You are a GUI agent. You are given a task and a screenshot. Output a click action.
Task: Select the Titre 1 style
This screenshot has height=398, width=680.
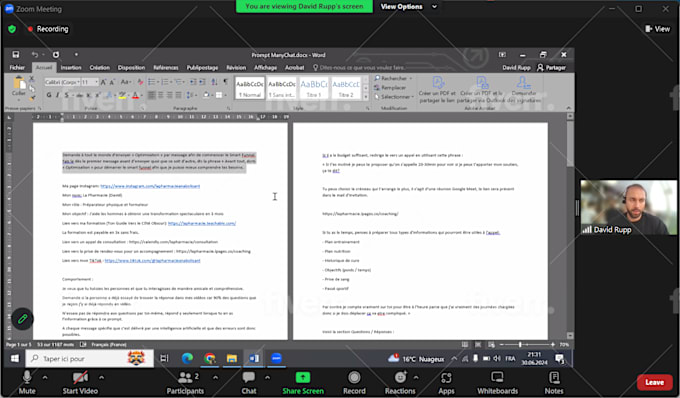(314, 88)
